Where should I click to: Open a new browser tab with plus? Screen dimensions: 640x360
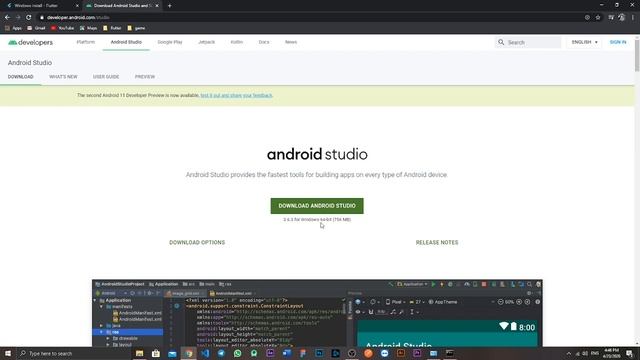[169, 6]
